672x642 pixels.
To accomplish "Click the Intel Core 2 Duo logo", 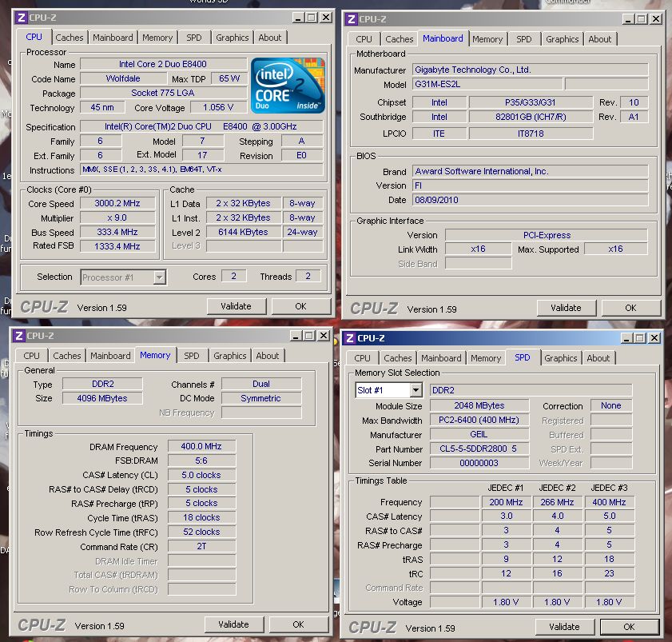I will [288, 86].
